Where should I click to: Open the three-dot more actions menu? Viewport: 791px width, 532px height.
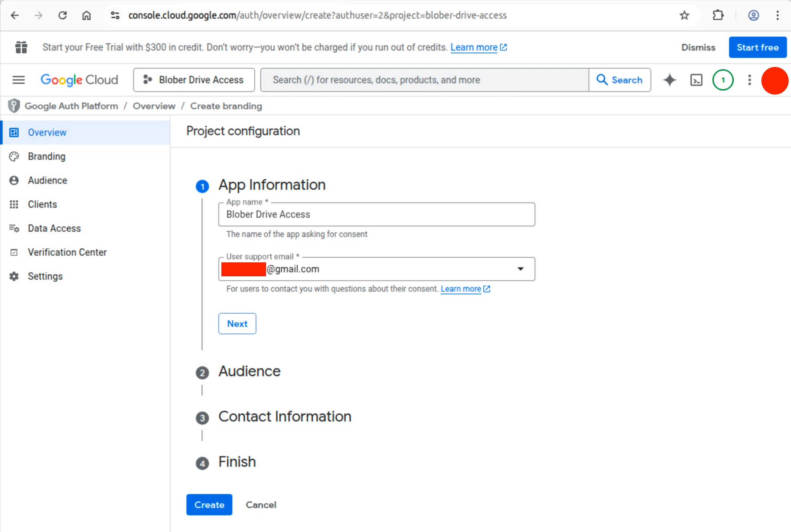pos(749,80)
